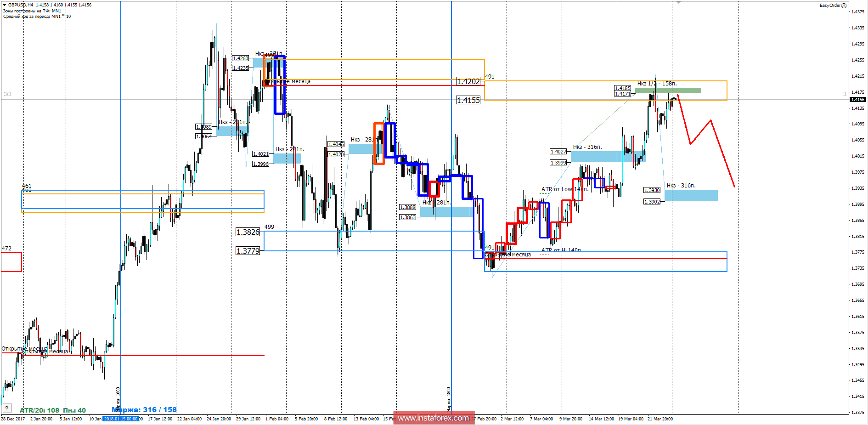Select the 1.3826 price label box
Screen dimensions: 868x425
pyautogui.click(x=248, y=232)
